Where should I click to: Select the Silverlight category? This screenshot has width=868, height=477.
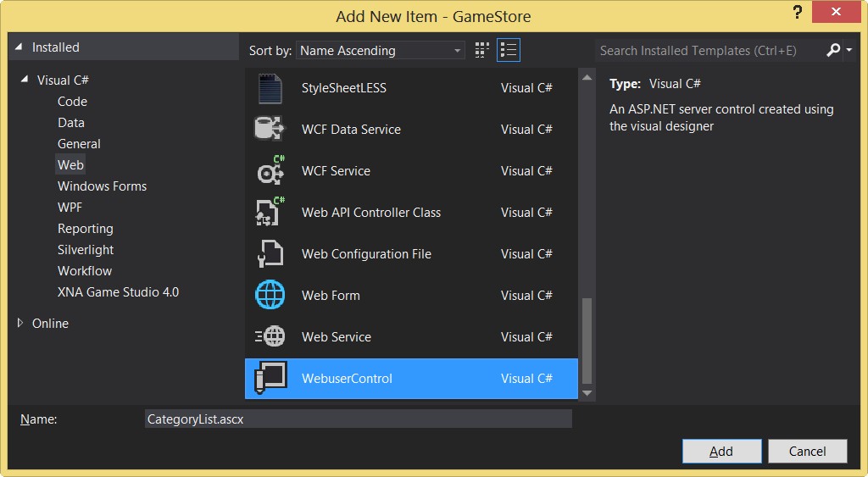click(86, 250)
